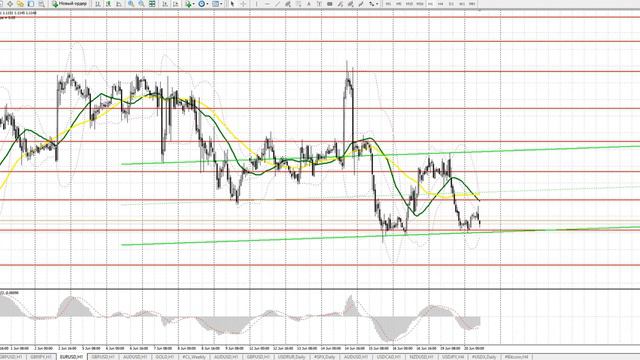Switch to the EURUSD,H1 chart tab

coord(71,357)
